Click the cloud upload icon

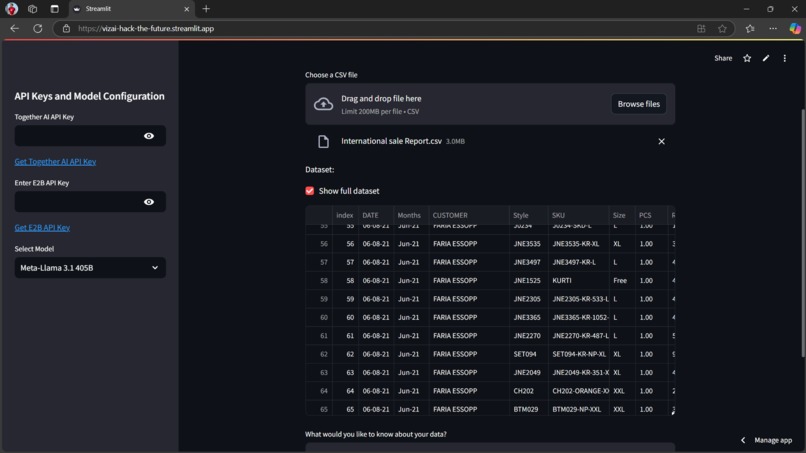pos(323,104)
